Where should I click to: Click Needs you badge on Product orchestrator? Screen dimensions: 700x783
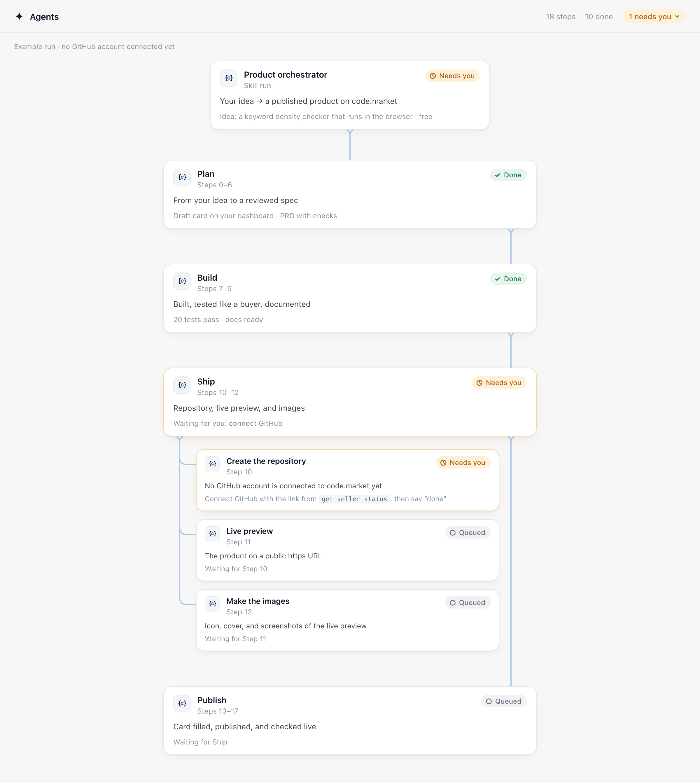point(452,76)
